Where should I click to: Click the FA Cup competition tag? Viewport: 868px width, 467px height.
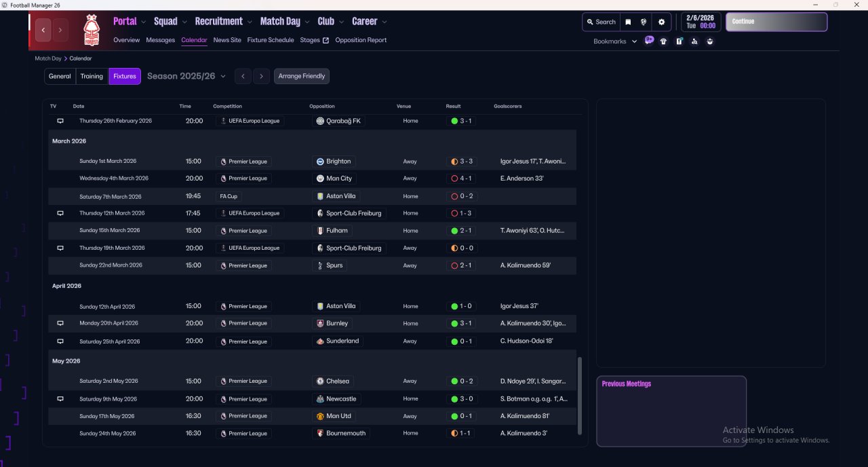pos(229,196)
